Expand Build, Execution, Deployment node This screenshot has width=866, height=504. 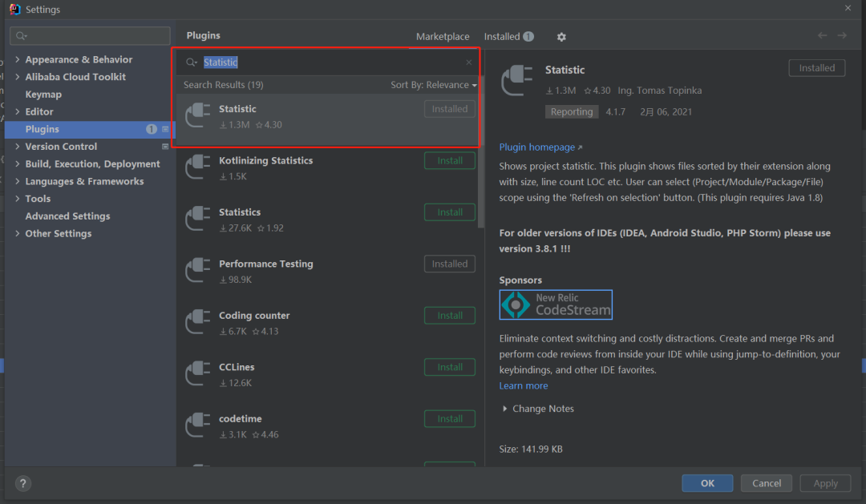(x=17, y=164)
